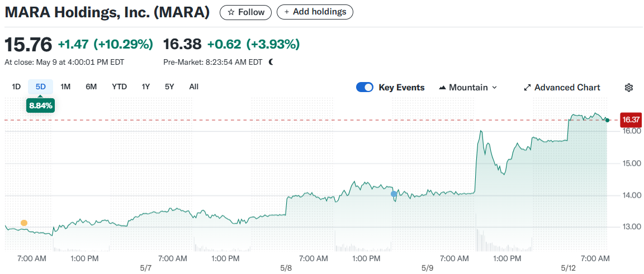The image size is (644, 274).
Task: Open chart settings gear icon
Action: point(629,88)
